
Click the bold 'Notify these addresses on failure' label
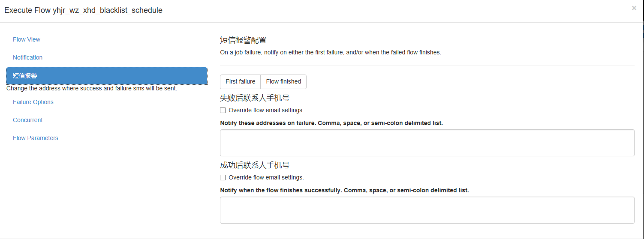point(331,123)
